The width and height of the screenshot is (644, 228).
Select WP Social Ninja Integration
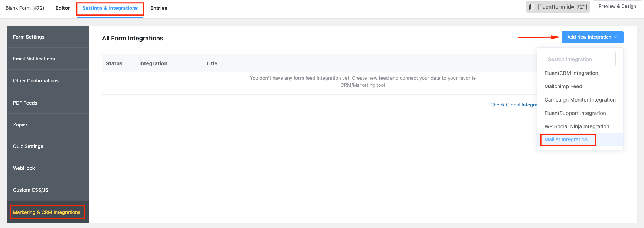pyautogui.click(x=576, y=127)
